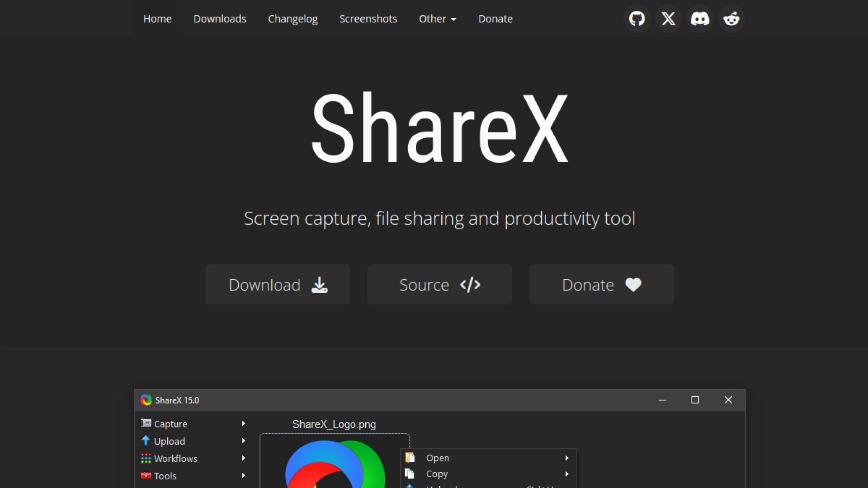This screenshot has height=488, width=868.
Task: Click the Open folder icon in the context menu
Action: 410,457
